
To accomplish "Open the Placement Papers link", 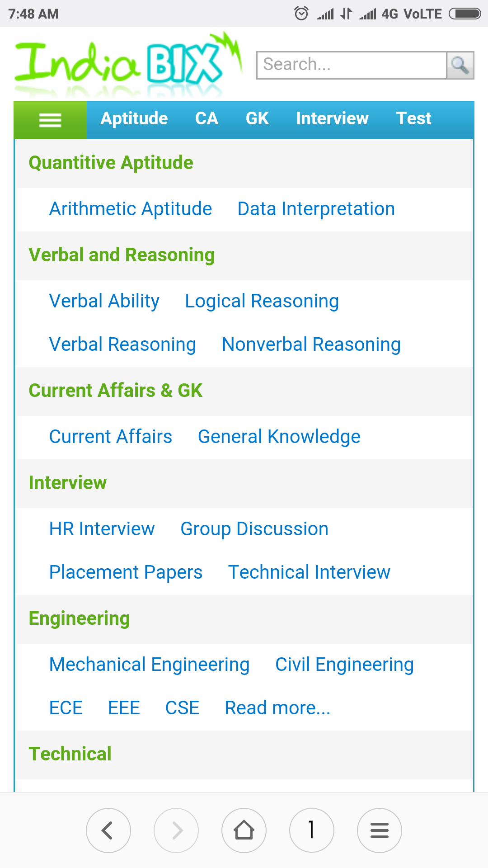I will pyautogui.click(x=126, y=572).
